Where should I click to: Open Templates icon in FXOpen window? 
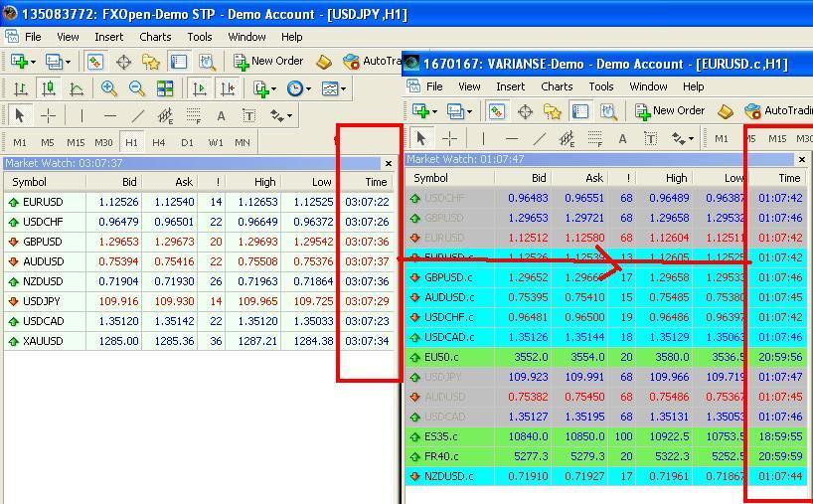(x=330, y=88)
